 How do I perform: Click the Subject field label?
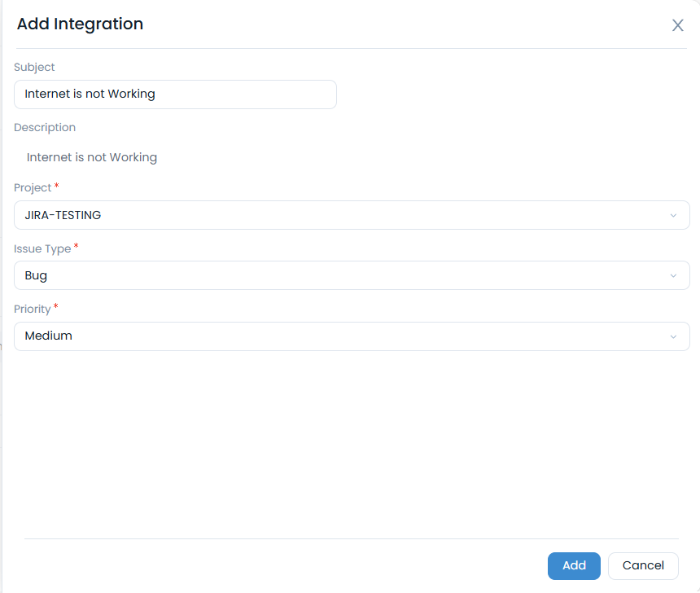pos(34,67)
